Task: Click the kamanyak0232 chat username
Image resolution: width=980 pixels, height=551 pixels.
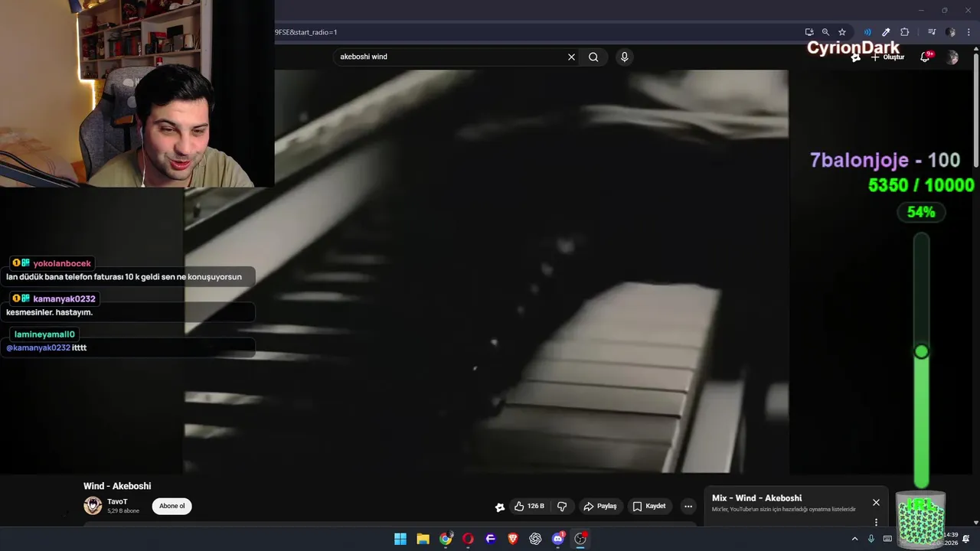Action: [64, 298]
